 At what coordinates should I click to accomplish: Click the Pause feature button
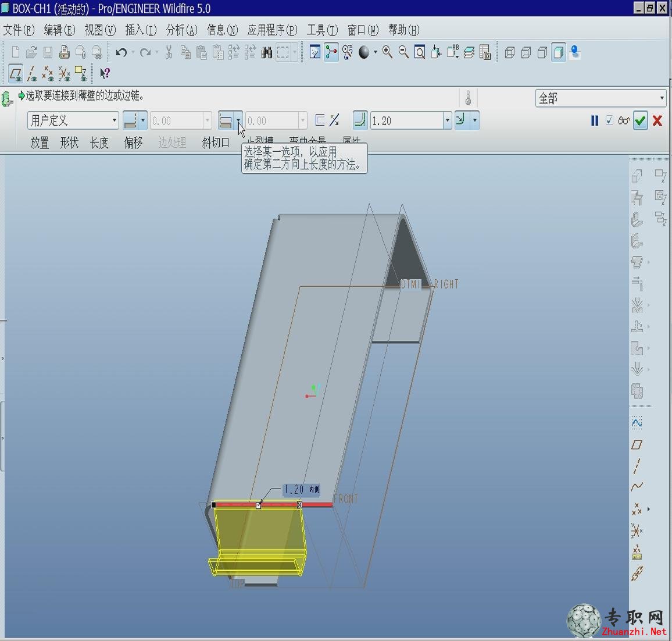point(595,121)
